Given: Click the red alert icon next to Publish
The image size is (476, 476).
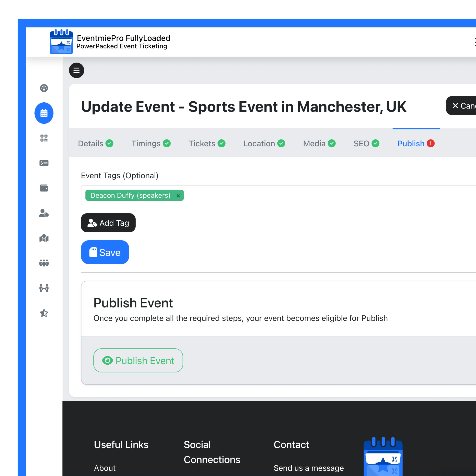Looking at the screenshot, I should [x=431, y=143].
